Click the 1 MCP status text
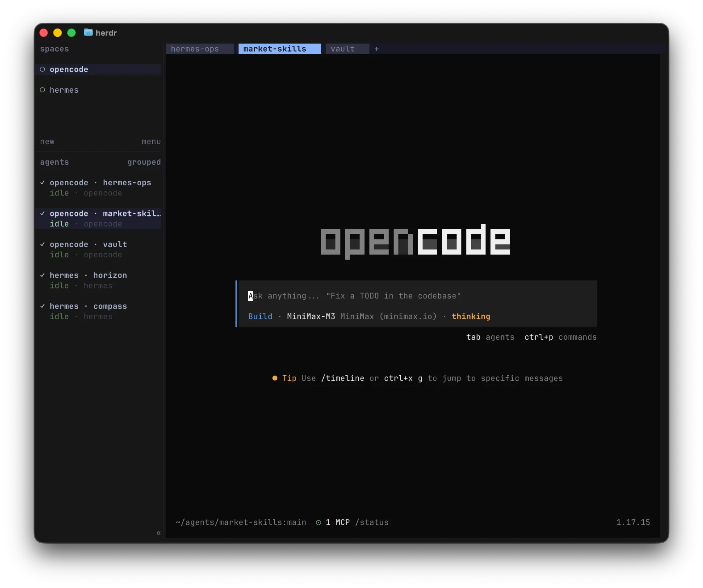 tap(338, 522)
